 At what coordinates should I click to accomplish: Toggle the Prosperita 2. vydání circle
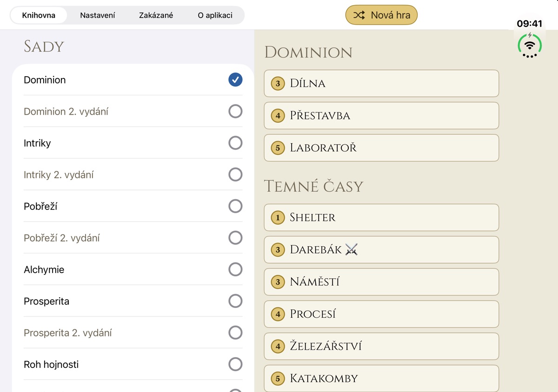(x=235, y=333)
